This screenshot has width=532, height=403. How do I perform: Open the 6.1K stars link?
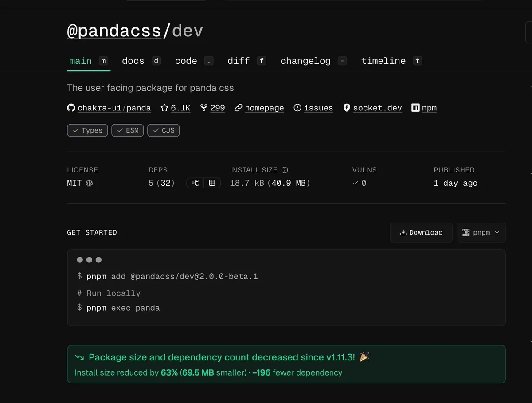point(180,108)
